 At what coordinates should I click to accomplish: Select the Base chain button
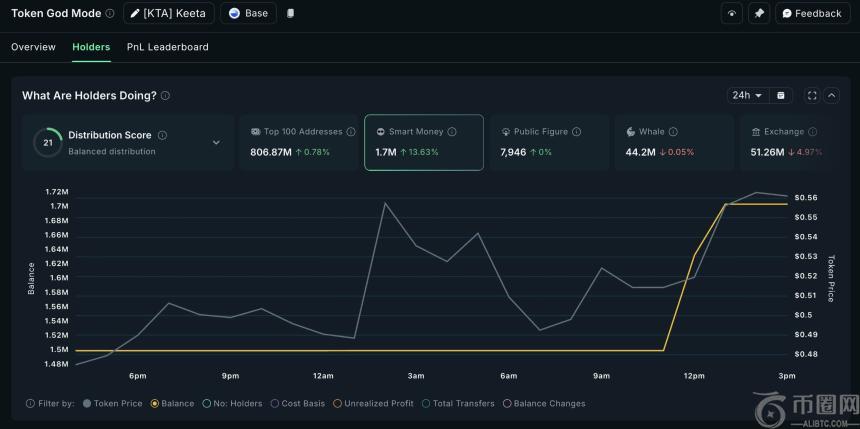248,14
